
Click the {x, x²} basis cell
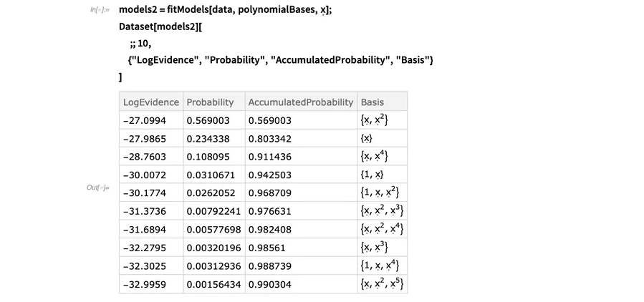click(383, 120)
